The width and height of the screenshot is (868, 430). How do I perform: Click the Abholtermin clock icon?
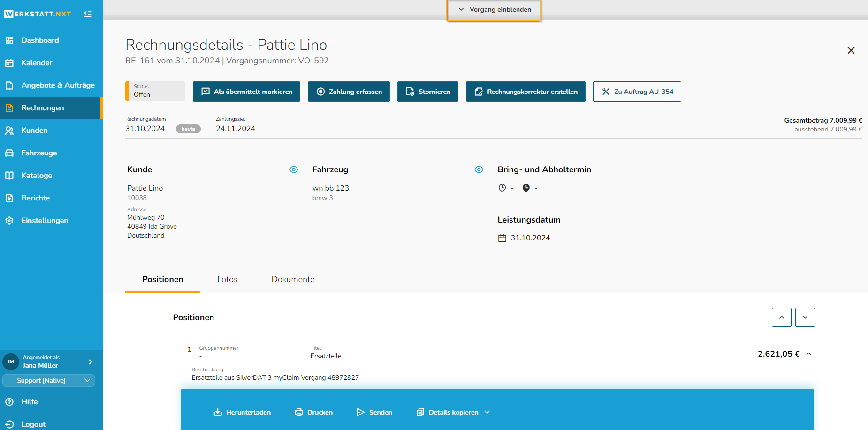[x=526, y=188]
